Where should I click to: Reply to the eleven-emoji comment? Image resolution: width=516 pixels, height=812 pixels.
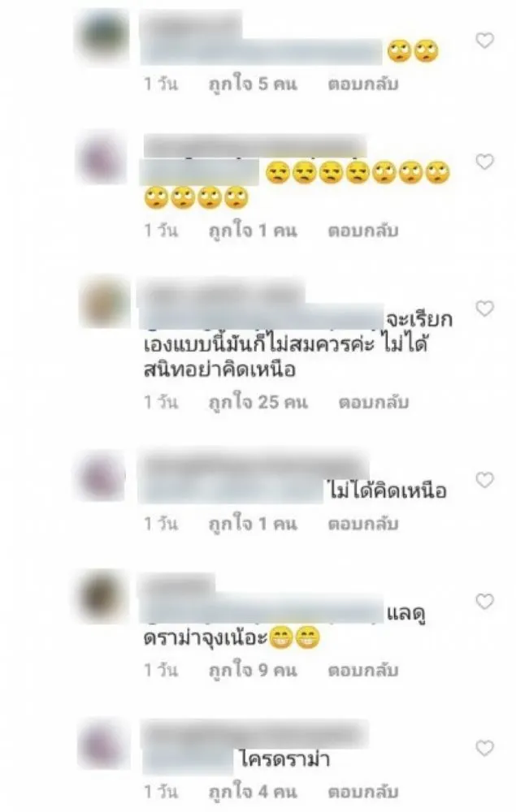362,230
